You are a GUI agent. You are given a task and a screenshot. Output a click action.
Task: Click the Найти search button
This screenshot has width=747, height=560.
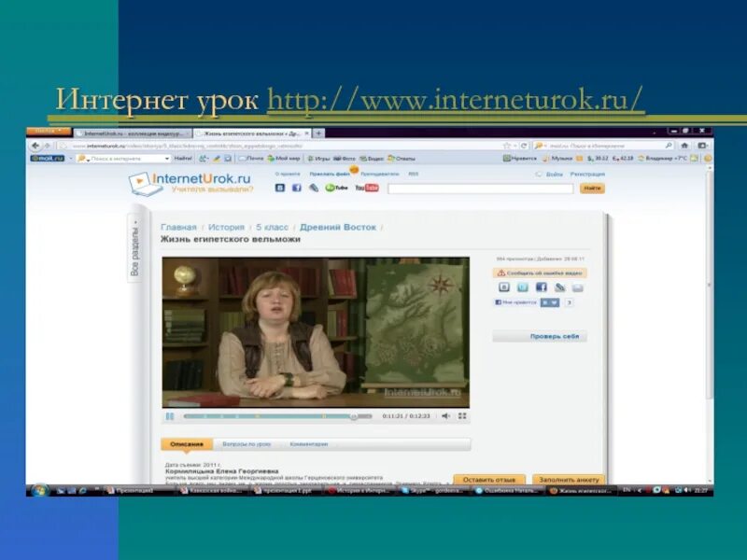592,189
